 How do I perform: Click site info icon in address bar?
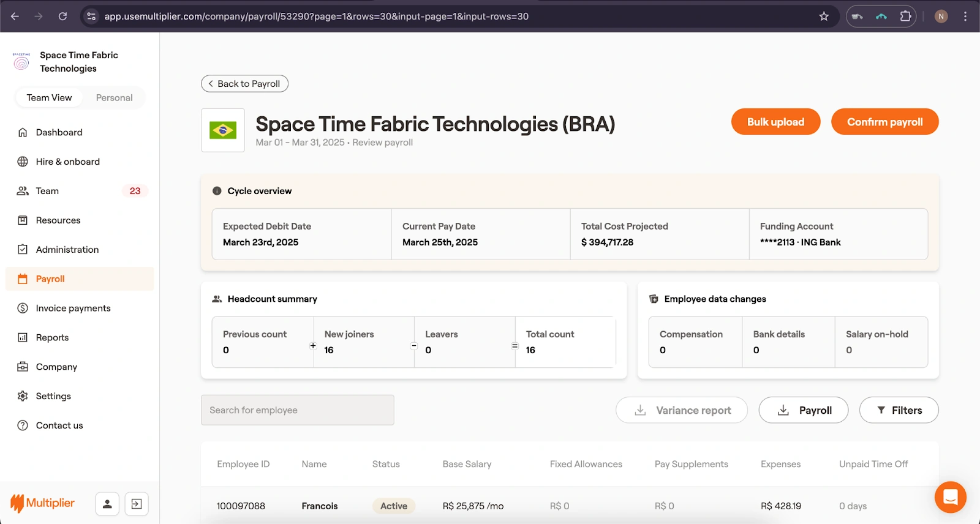[91, 17]
